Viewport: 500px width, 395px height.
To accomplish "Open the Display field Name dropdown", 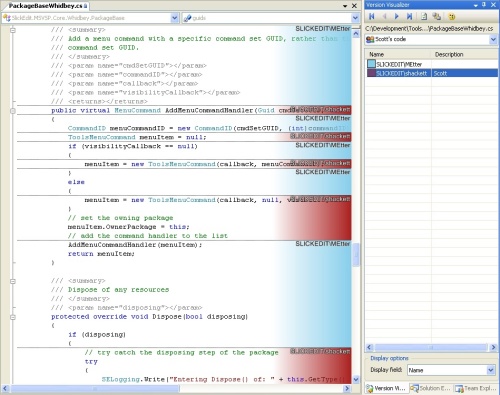I will coord(490,370).
